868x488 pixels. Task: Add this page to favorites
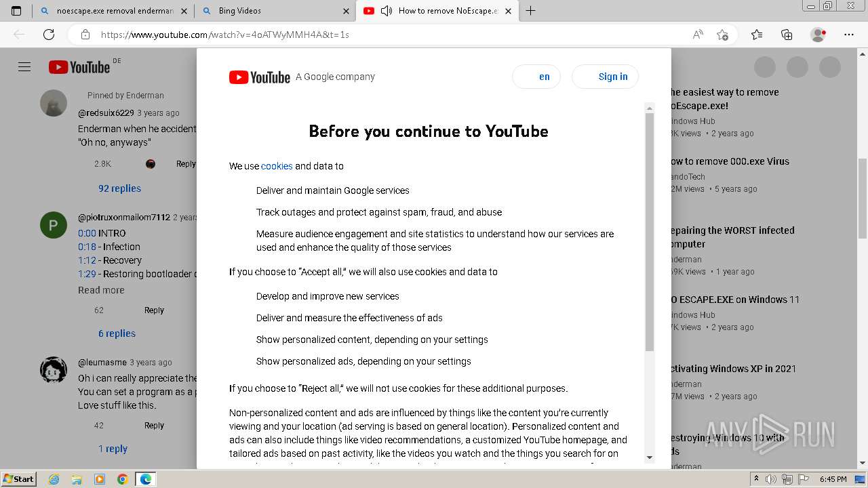click(x=723, y=35)
